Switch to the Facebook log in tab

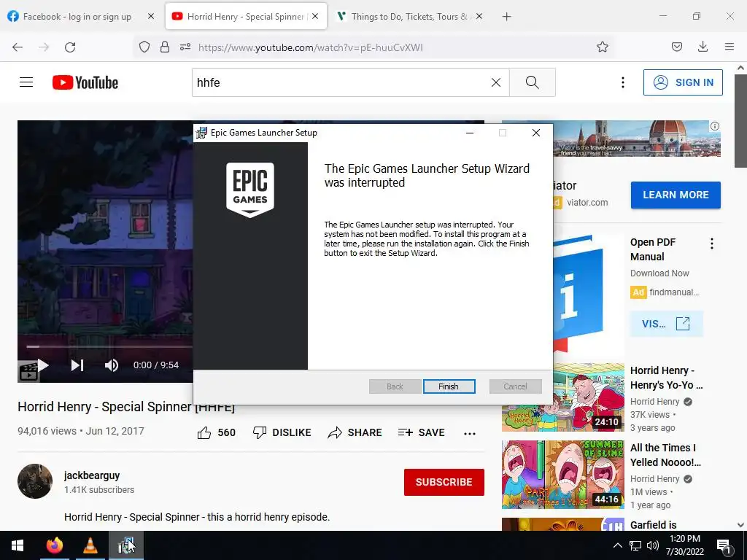pos(77,17)
